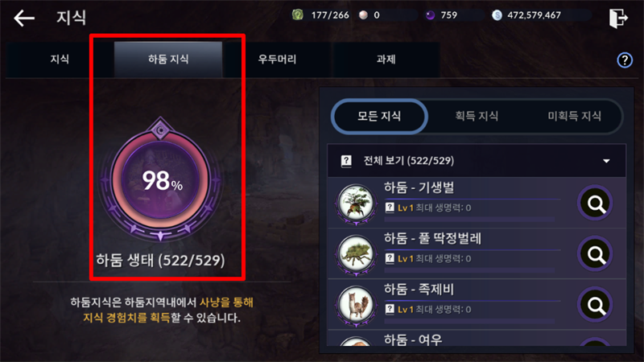Screen dimensions: 644x362
Task: Select the 하둠 지식 tab
Action: tap(168, 60)
